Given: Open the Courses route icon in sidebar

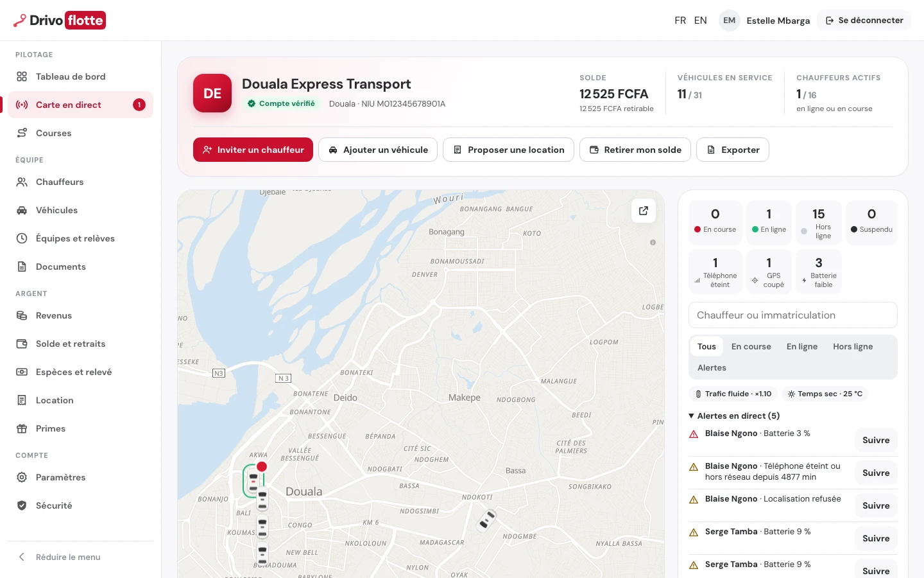Looking at the screenshot, I should coord(22,133).
